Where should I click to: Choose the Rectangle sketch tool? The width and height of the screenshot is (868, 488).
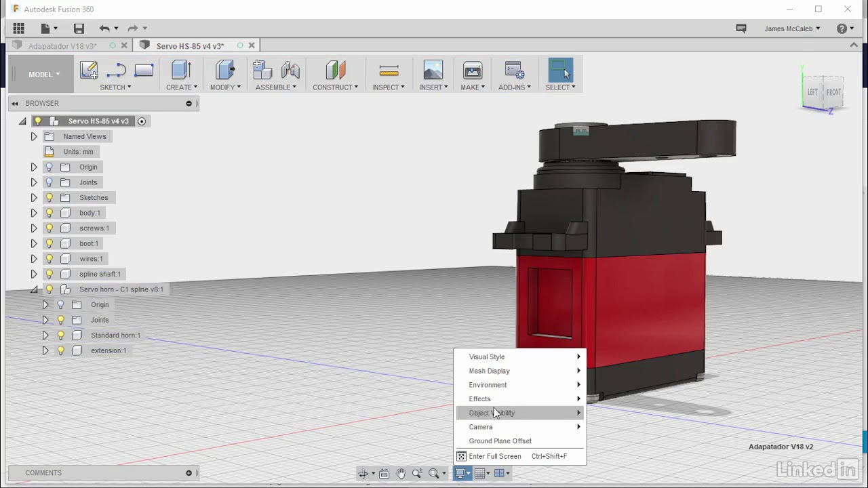[144, 70]
